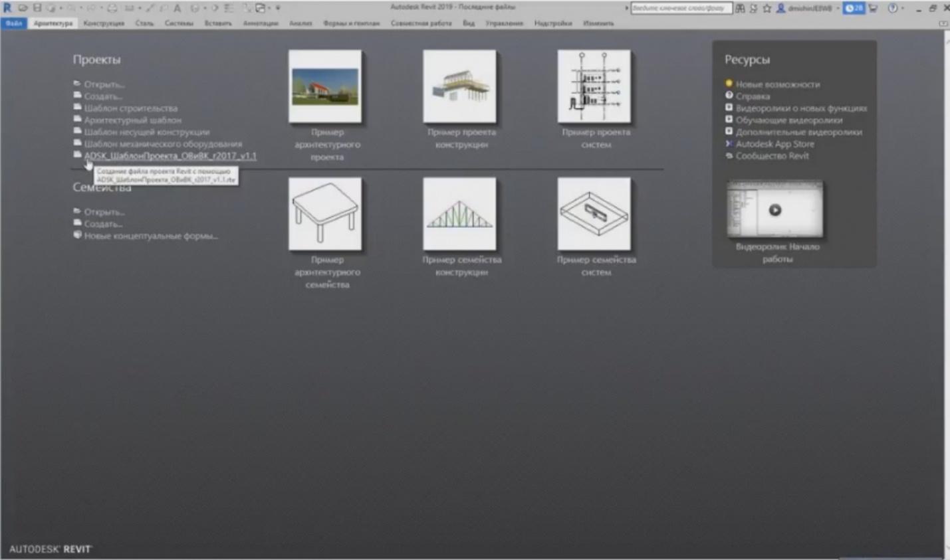The height and width of the screenshot is (560, 950).
Task: Toggle the ribbon minimize button at far right
Action: [943, 23]
